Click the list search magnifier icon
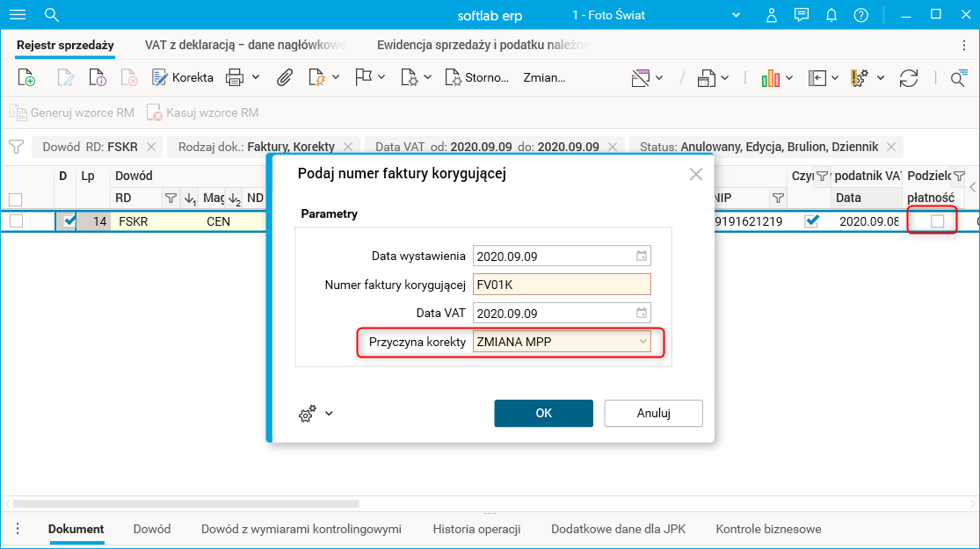Image resolution: width=980 pixels, height=549 pixels. click(958, 78)
